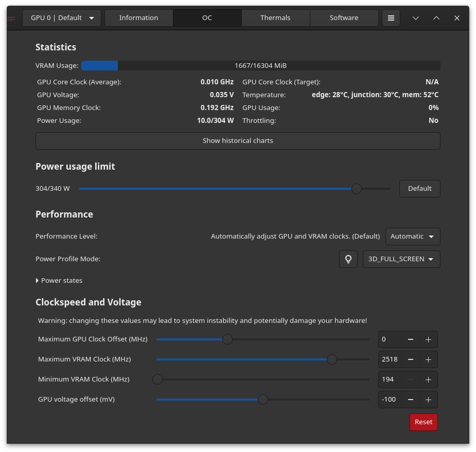This screenshot has height=452, width=476.
Task: Click the lightbulb power profile info icon
Action: [x=348, y=259]
